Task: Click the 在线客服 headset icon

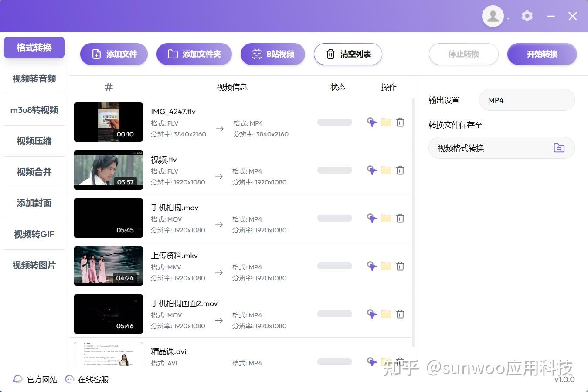Action: click(x=69, y=379)
